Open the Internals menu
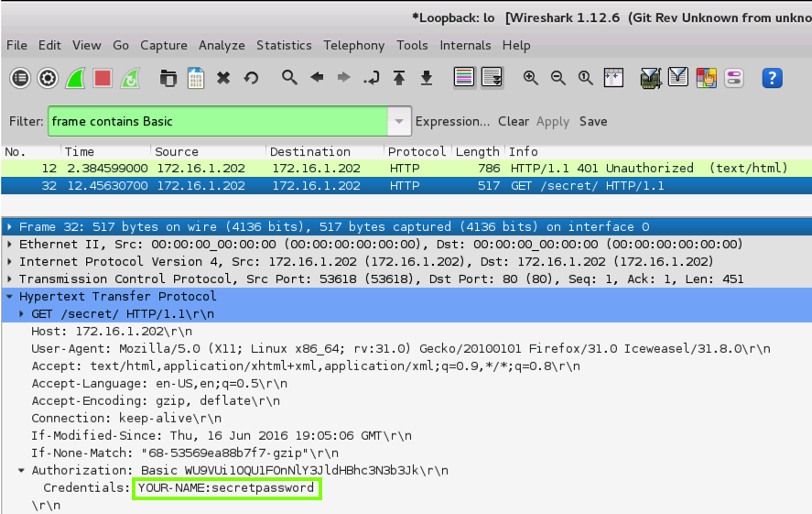The width and height of the screenshot is (812, 514). tap(465, 46)
